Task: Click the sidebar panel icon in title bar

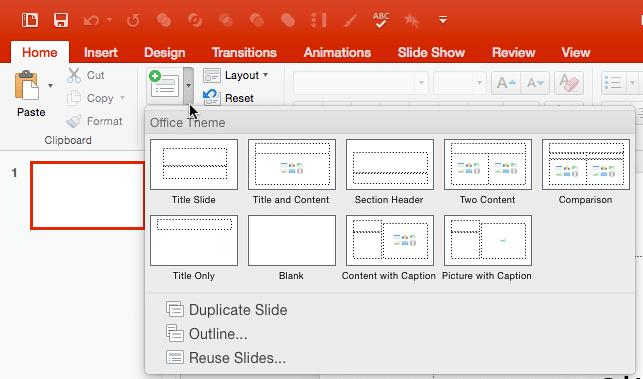Action: 30,20
